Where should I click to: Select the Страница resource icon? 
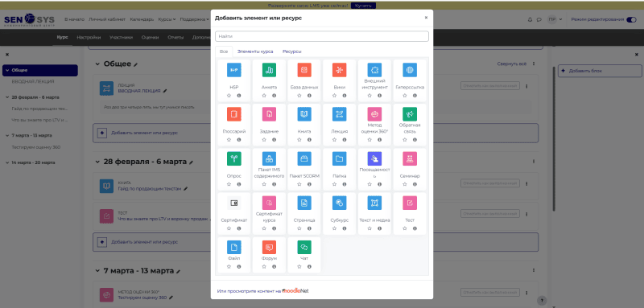(304, 203)
